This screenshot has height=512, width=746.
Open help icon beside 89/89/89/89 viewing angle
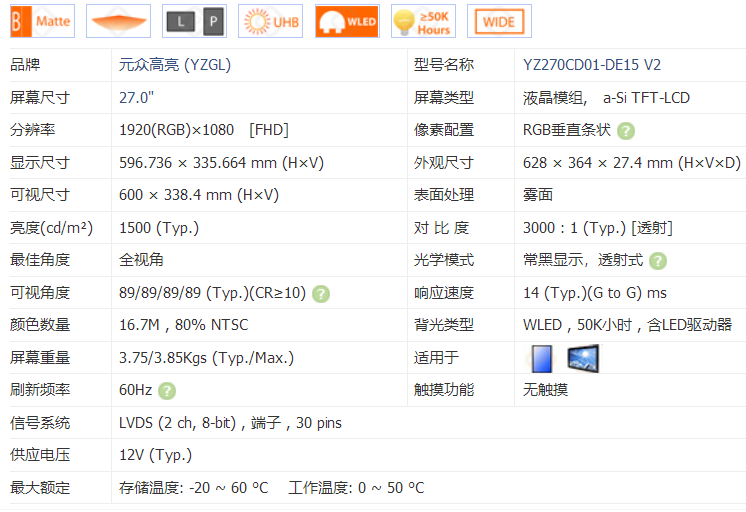coord(321,294)
